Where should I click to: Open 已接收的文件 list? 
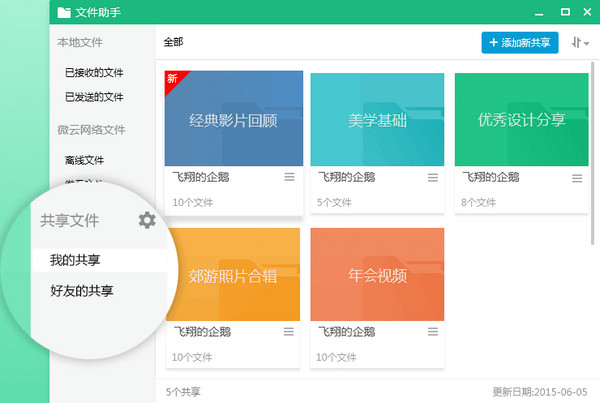click(94, 72)
